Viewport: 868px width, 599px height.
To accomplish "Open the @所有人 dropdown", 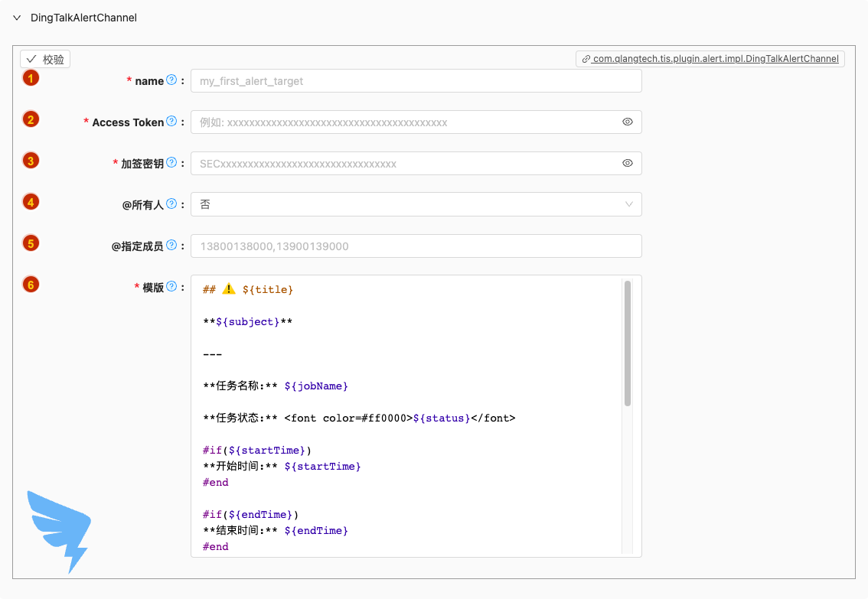I will (x=413, y=204).
